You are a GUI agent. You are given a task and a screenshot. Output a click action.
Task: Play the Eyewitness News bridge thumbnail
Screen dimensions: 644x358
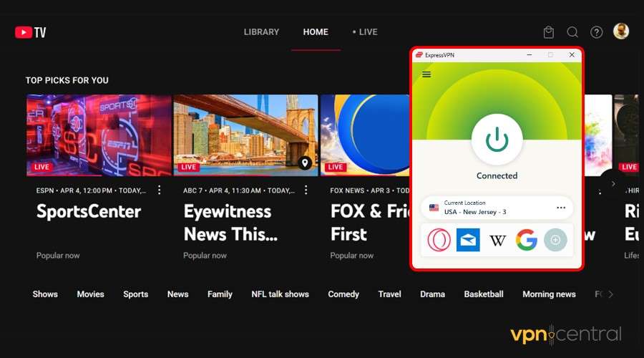click(x=245, y=135)
